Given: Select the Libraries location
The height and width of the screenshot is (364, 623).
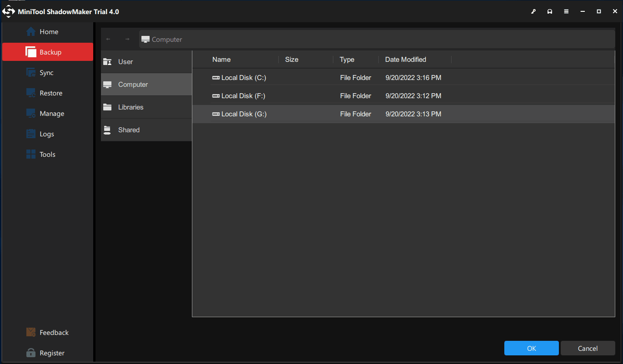Looking at the screenshot, I should coord(146,107).
